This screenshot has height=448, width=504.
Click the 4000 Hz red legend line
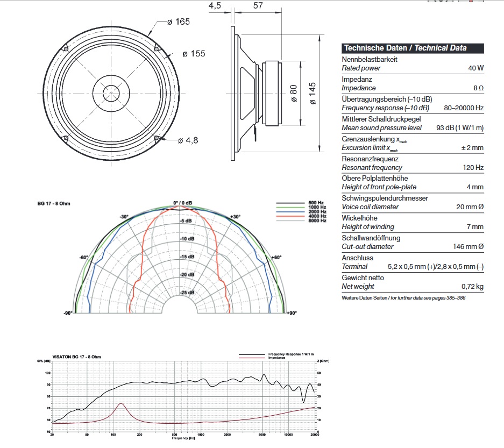(x=290, y=216)
